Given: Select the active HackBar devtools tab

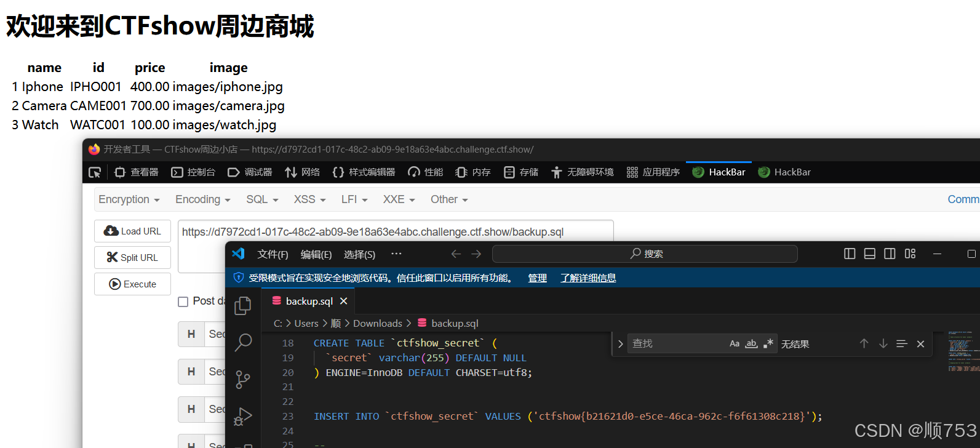Looking at the screenshot, I should [719, 172].
